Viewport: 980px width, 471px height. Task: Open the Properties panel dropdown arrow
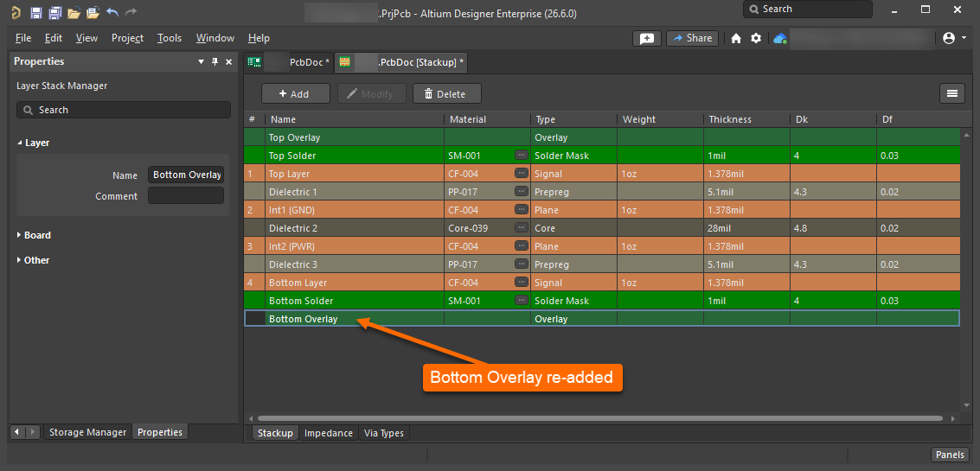[x=202, y=62]
